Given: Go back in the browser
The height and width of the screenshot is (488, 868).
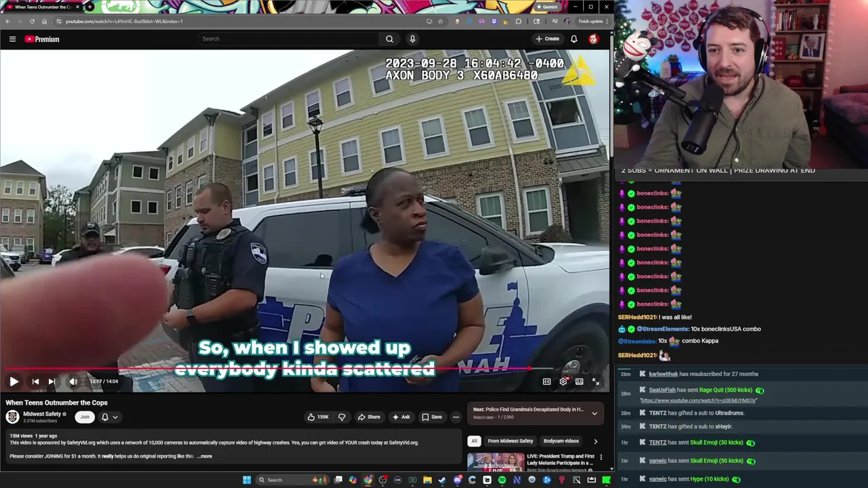Looking at the screenshot, I should [7, 21].
